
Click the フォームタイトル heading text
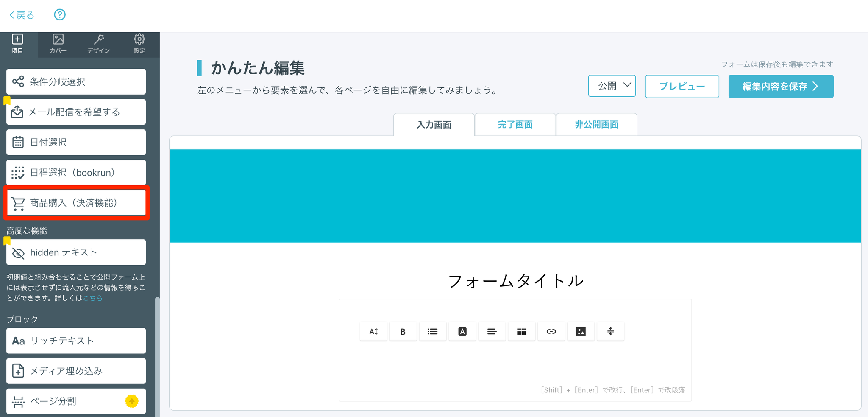coord(515,281)
